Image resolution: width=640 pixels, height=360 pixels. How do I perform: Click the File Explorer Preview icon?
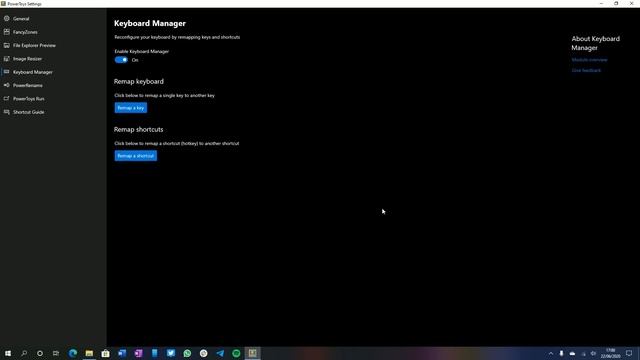point(7,45)
